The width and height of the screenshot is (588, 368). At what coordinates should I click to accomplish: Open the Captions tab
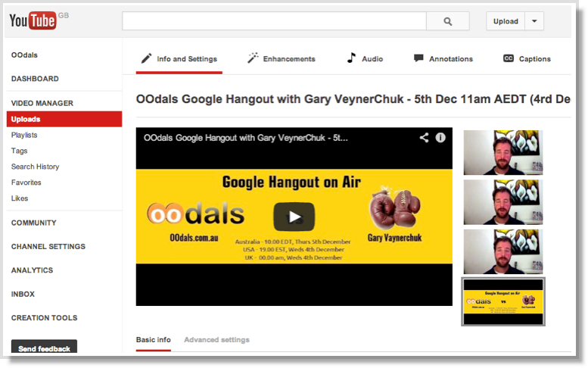tap(527, 59)
